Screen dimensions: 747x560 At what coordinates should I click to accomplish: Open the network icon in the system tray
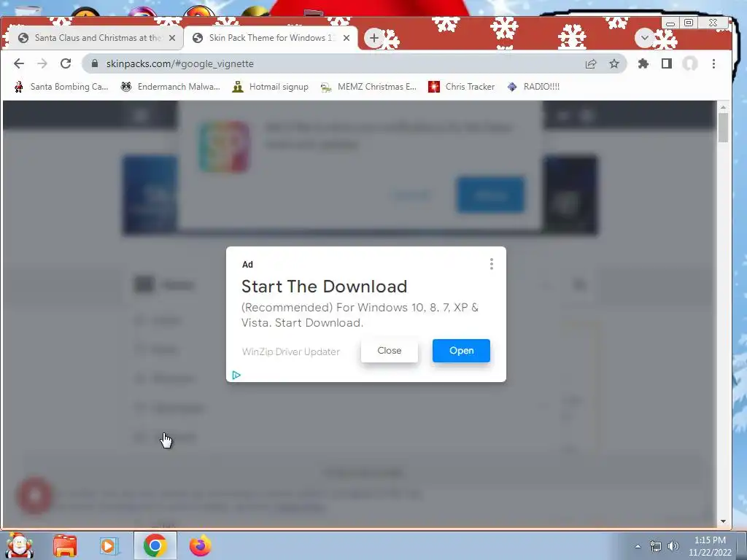point(656,546)
